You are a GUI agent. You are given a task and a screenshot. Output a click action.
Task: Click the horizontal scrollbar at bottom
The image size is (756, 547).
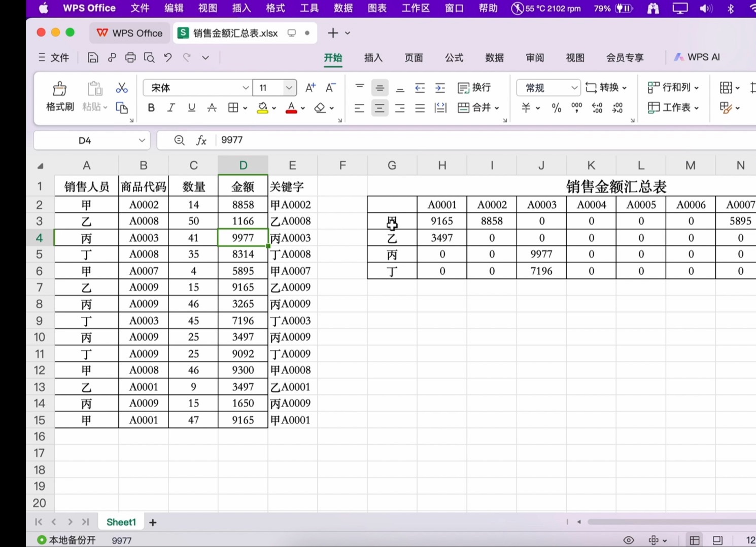point(671,522)
